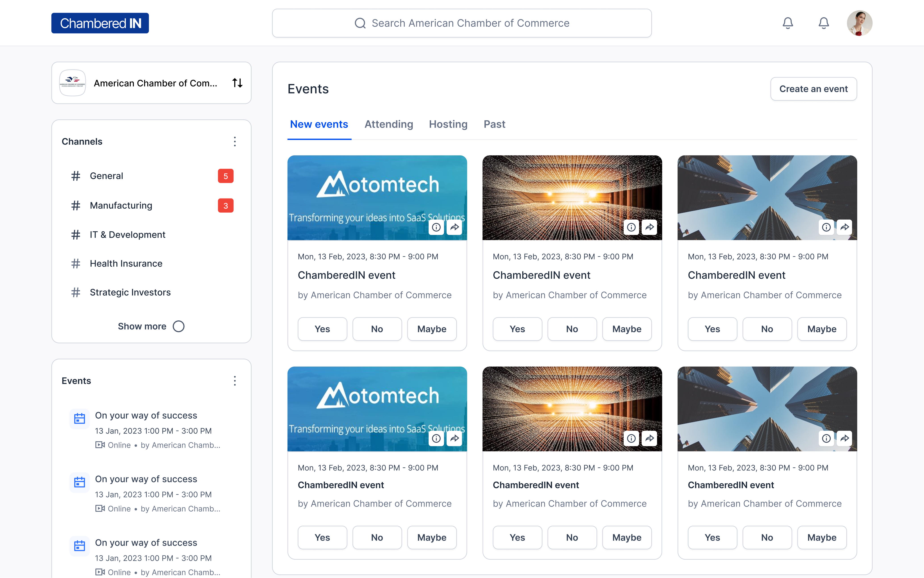Open bottom-row tunnel lights banner image
The image size is (924, 578).
tap(572, 409)
